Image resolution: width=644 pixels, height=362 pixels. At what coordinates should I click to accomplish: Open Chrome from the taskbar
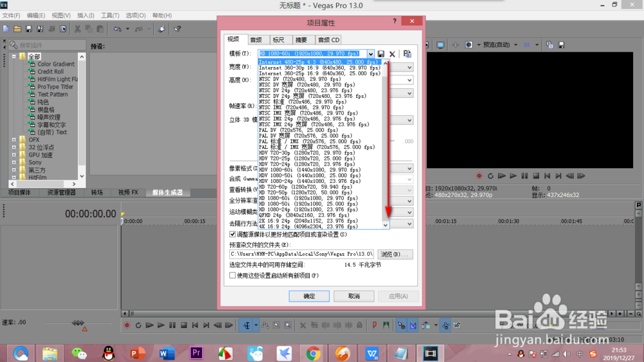tap(314, 353)
